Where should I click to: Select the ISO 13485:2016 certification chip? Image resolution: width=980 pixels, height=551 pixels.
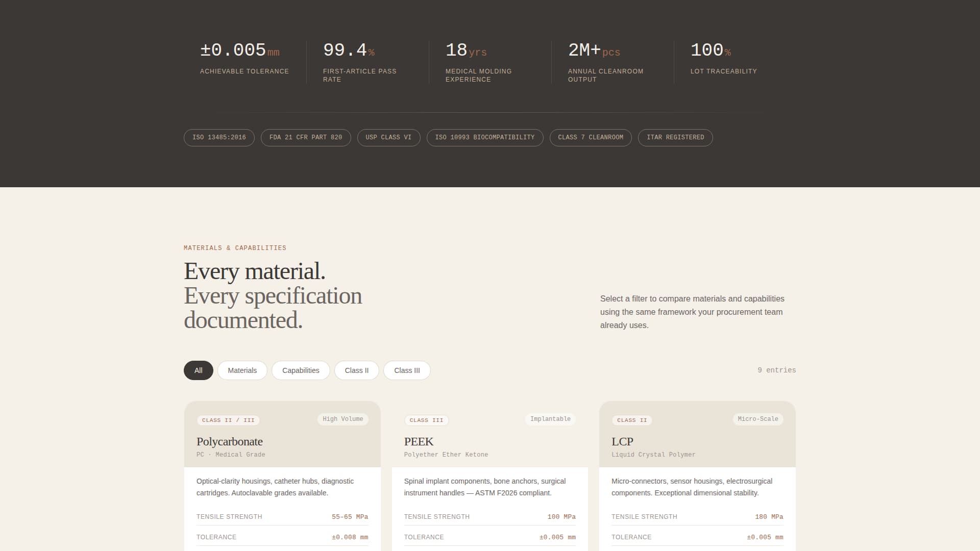[219, 137]
